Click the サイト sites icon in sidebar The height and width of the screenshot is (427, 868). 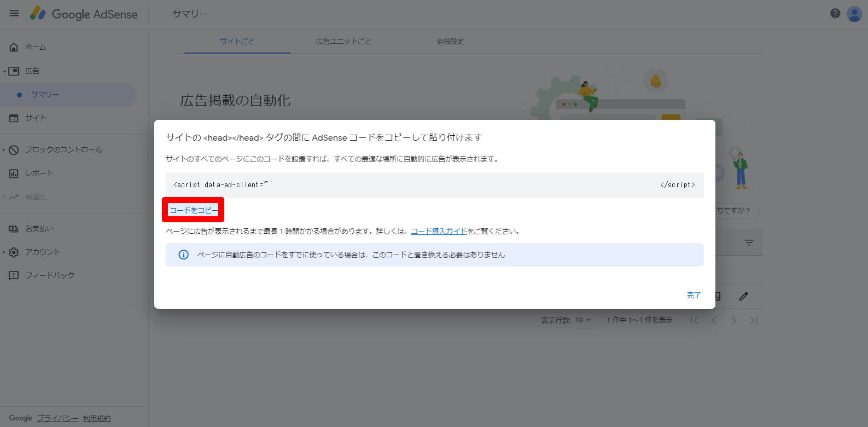(x=14, y=118)
